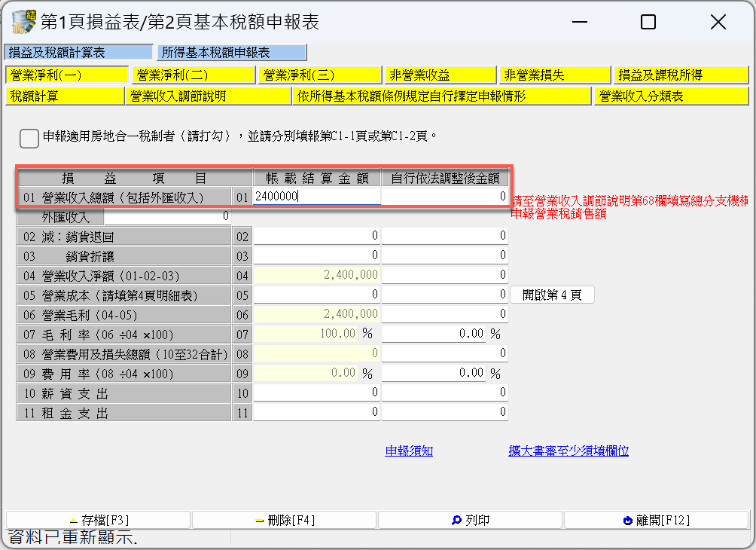Open 稅額計算 section
Viewport: 756px width, 550px height.
pos(64,96)
